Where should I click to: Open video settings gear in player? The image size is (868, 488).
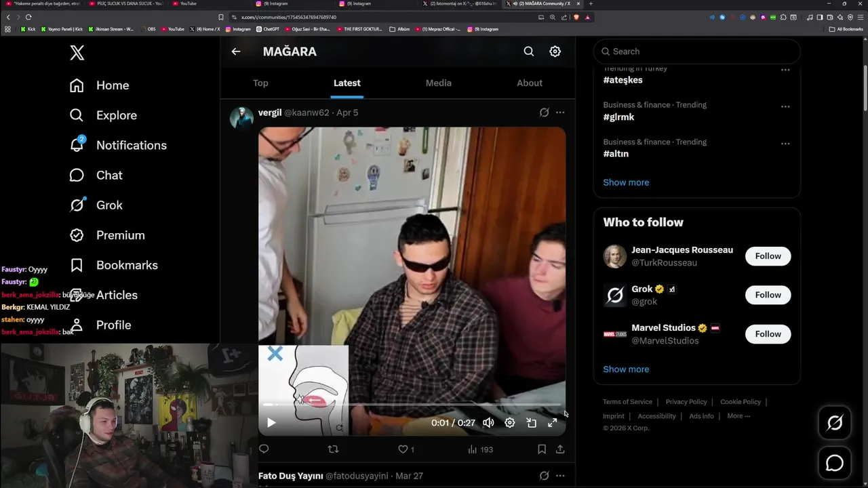point(510,422)
